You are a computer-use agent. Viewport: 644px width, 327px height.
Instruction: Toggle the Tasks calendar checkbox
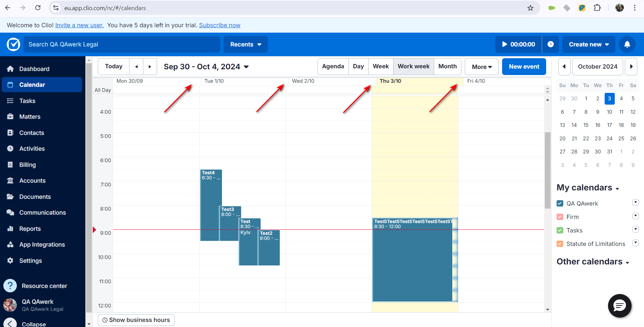point(560,230)
